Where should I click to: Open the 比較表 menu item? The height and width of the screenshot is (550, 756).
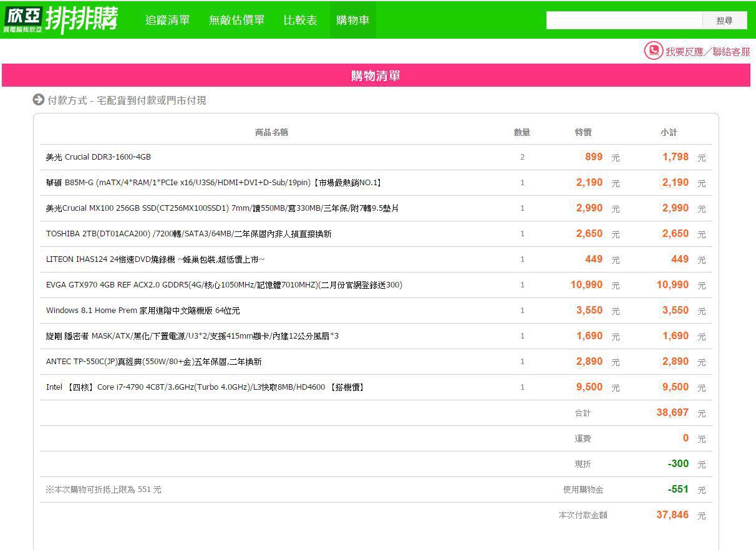click(300, 20)
